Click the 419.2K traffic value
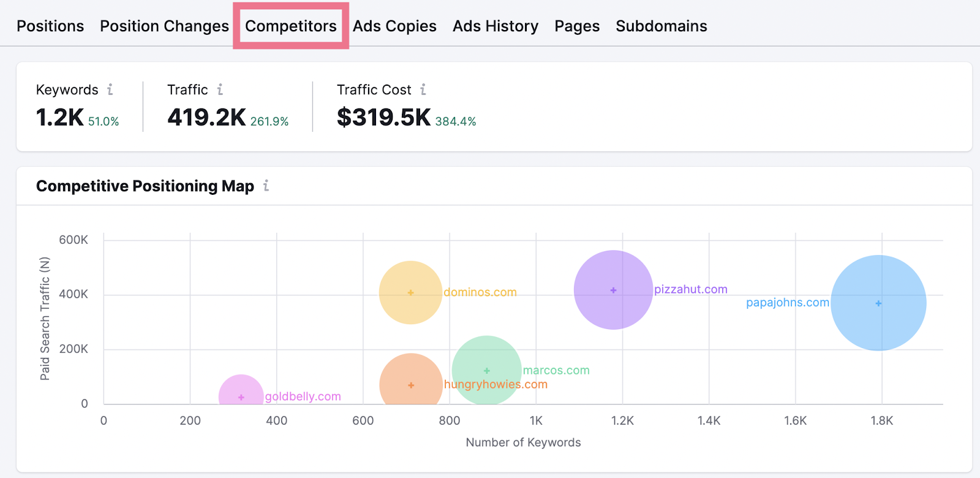The width and height of the screenshot is (980, 478). coord(207,118)
